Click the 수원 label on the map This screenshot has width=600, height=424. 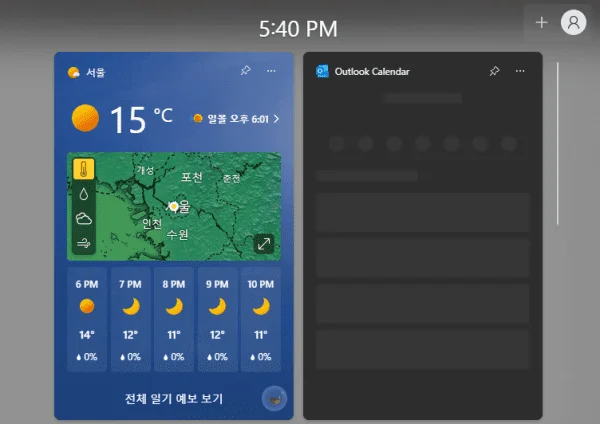(x=177, y=234)
